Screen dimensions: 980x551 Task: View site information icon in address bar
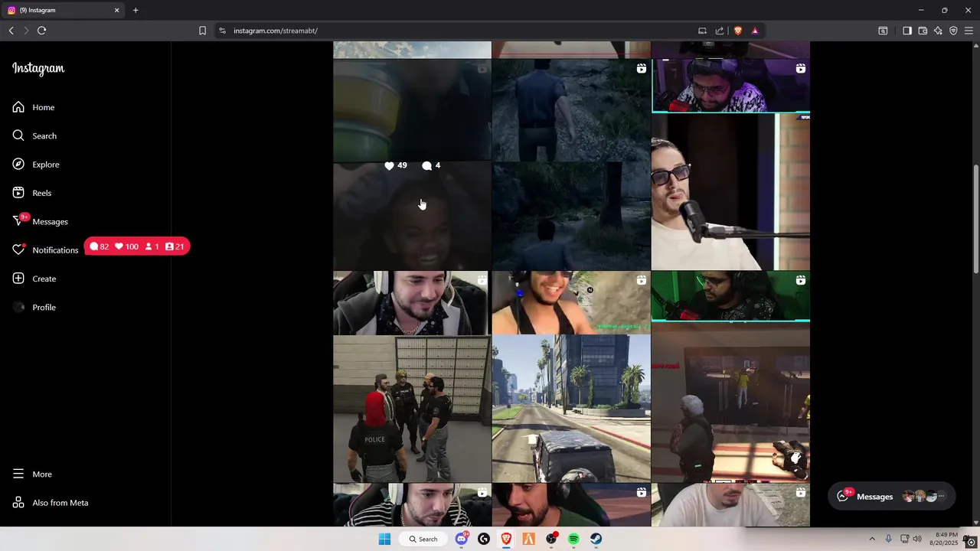coord(222,31)
